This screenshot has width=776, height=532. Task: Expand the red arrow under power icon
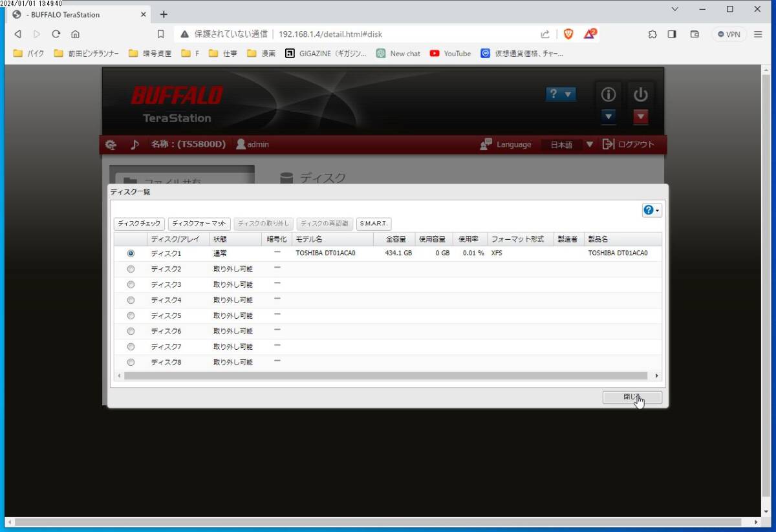640,117
